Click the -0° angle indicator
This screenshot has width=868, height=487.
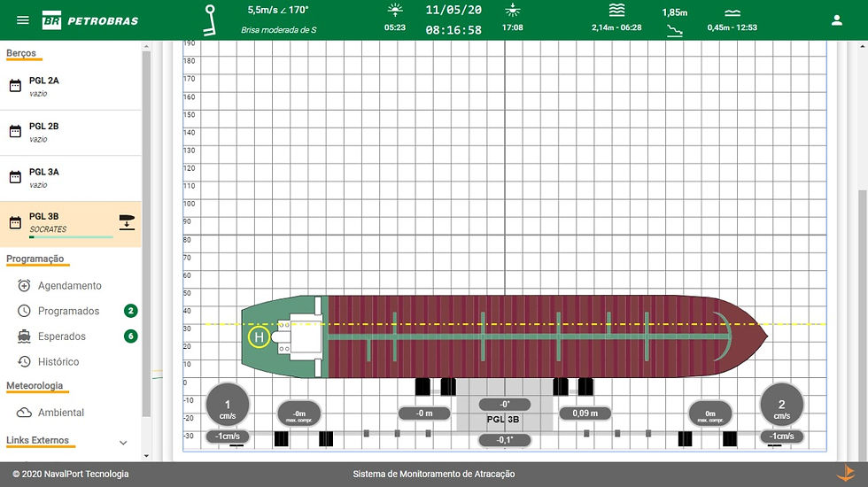504,405
